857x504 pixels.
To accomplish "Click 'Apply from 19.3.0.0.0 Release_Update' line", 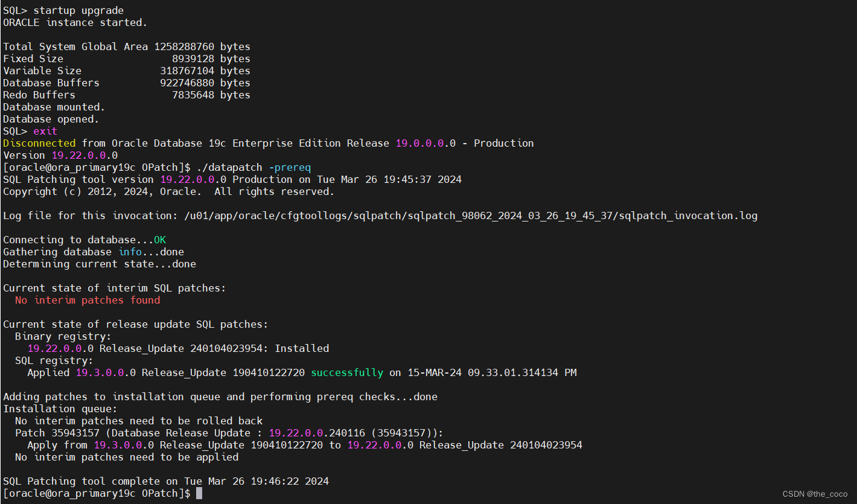I will pyautogui.click(x=305, y=445).
